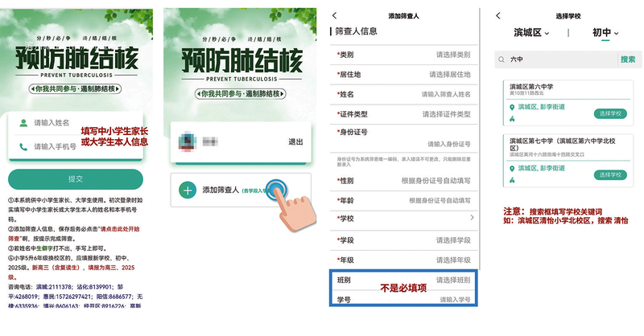Image resolution: width=644 pixels, height=336 pixels.
Task: Click 选择学校 for 滨城区第六中学
Action: [610, 113]
